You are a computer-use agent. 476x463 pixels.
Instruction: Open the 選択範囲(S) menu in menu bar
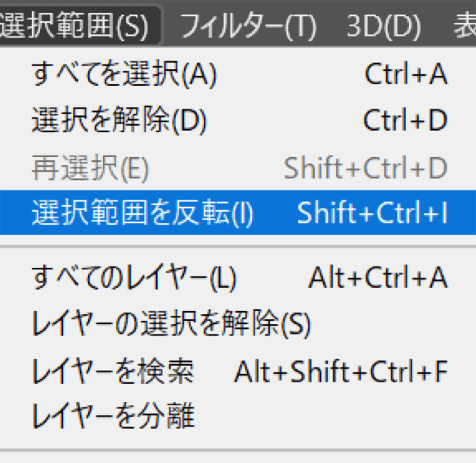pos(74,24)
